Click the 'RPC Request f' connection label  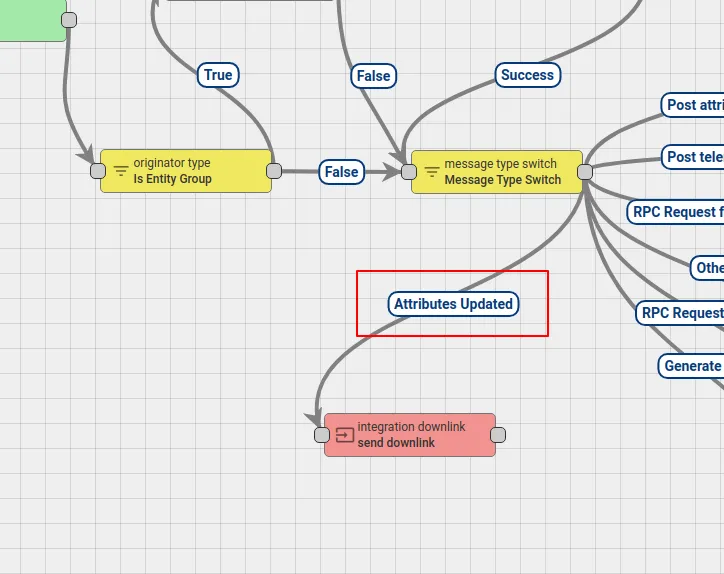tap(676, 212)
